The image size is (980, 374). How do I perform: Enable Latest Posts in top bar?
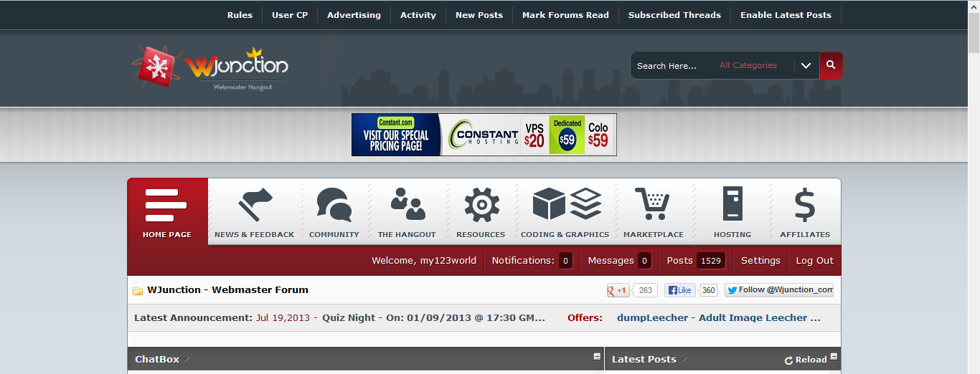pos(786,15)
